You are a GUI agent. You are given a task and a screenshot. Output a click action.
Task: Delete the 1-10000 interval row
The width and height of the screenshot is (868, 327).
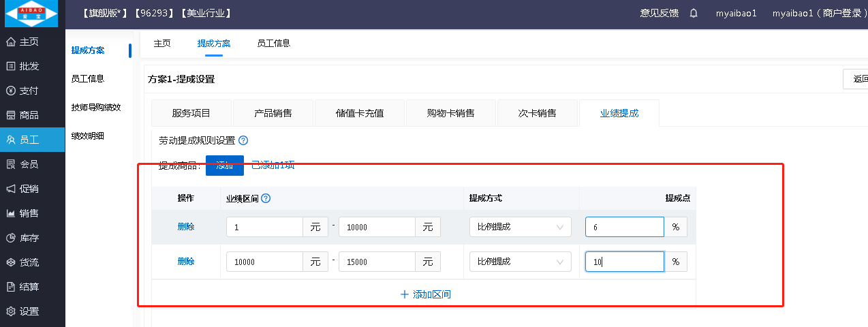pyautogui.click(x=186, y=227)
